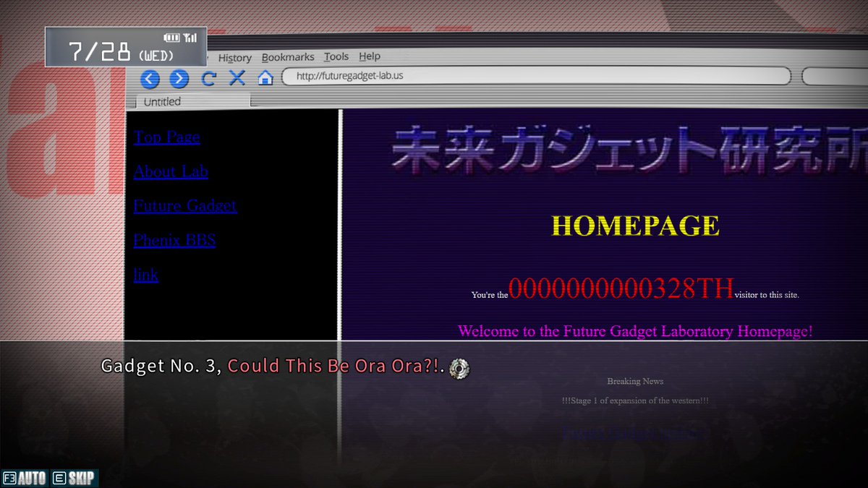Open the Future Gadget link
The height and width of the screenshot is (488, 868).
185,205
